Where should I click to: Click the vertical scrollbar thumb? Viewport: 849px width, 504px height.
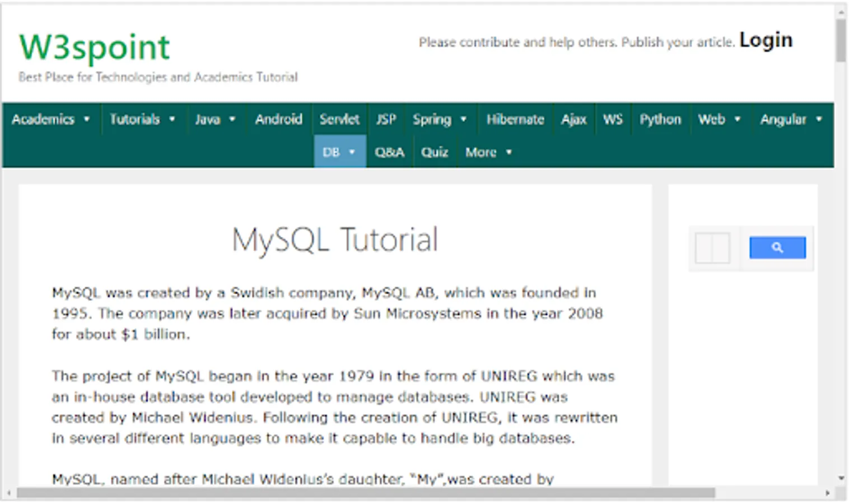(841, 40)
